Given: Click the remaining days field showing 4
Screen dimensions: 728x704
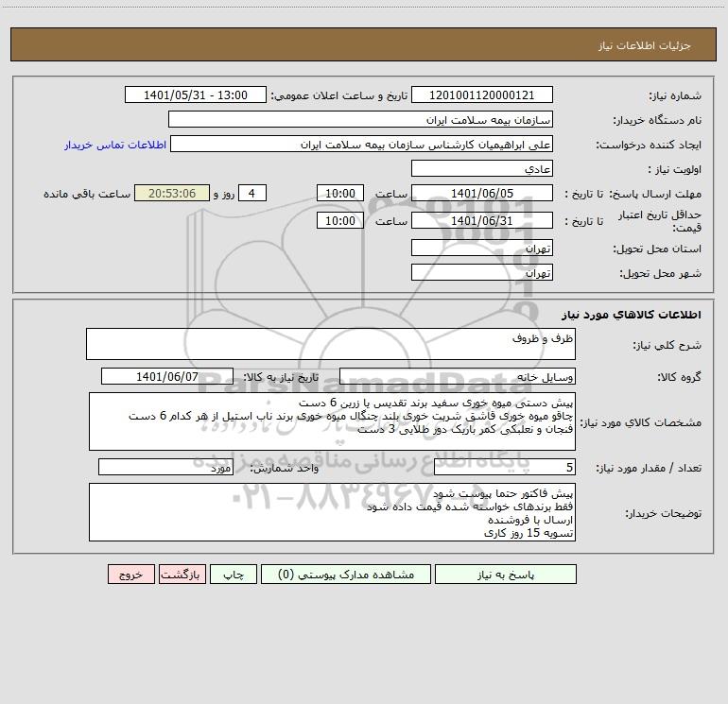Looking at the screenshot, I should point(252,194).
